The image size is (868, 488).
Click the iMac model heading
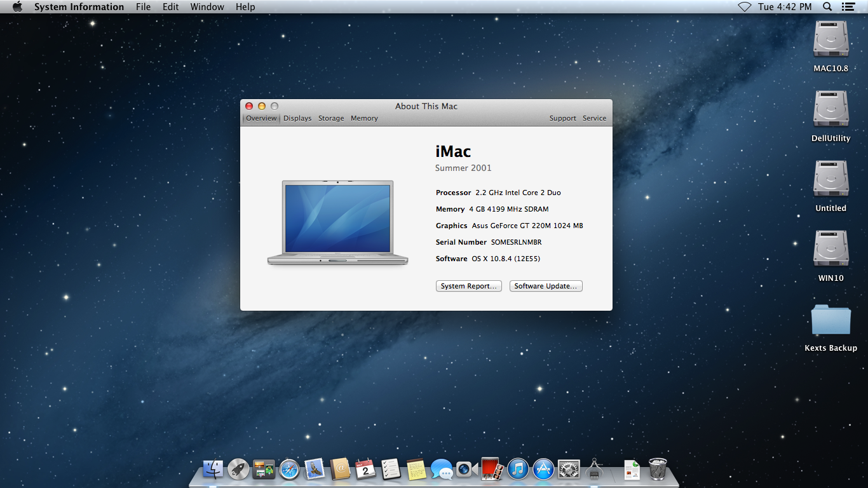(453, 151)
